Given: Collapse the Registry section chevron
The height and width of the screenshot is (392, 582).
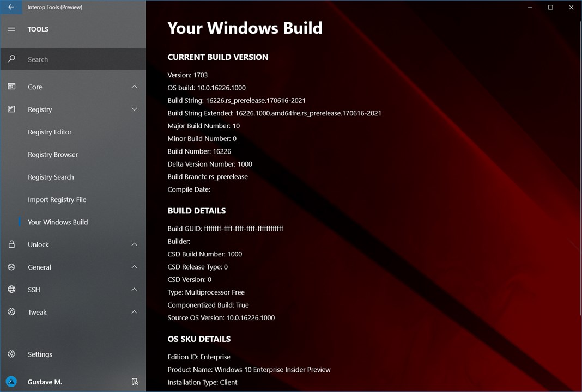Looking at the screenshot, I should [x=135, y=109].
